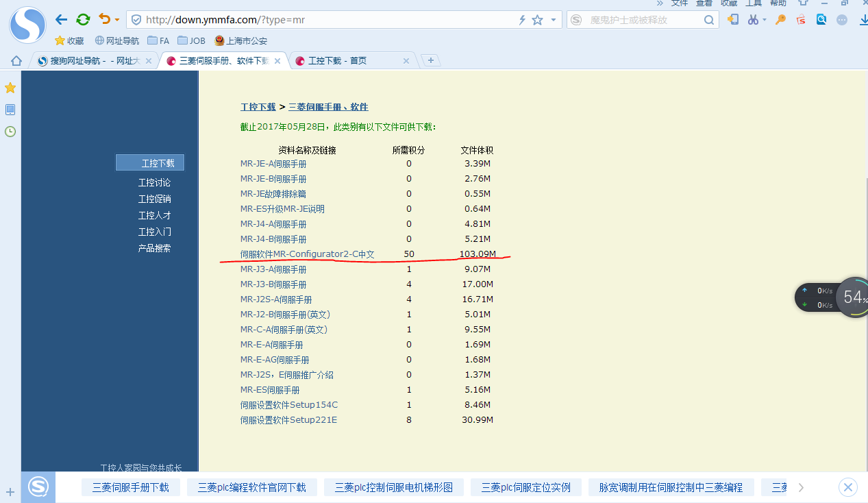Open the FA bookmarks folder
The height and width of the screenshot is (503, 868).
[158, 40]
